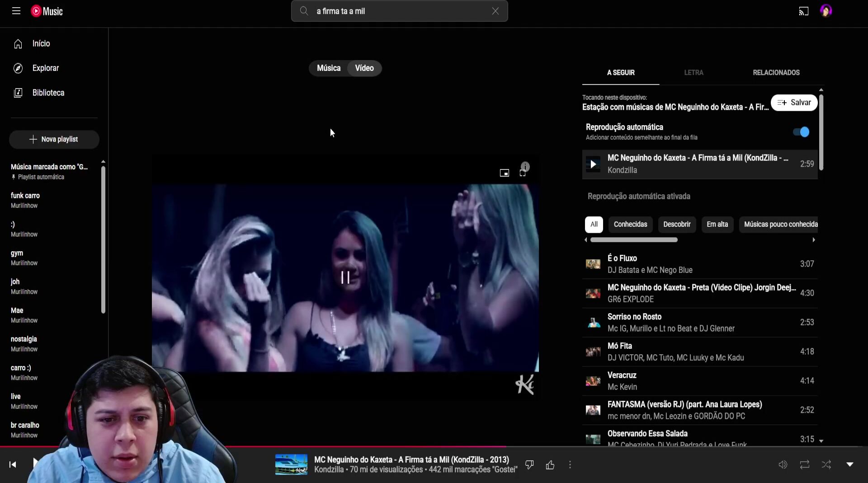Screen dimensions: 868x483
Task: Play Veracruz by Mc Kevin
Action: tap(700, 381)
